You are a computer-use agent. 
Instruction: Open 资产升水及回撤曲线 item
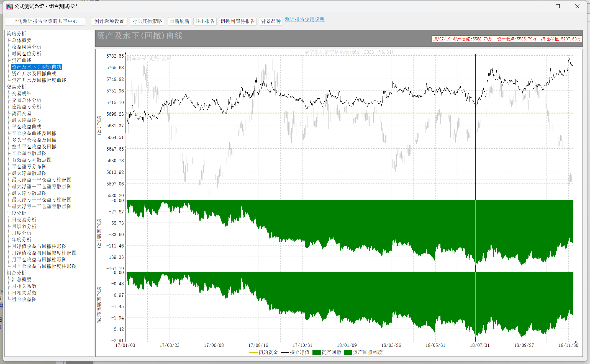[x=34, y=73]
